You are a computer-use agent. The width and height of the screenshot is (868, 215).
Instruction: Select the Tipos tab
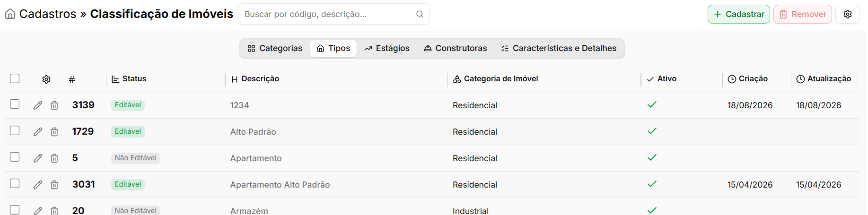[333, 48]
